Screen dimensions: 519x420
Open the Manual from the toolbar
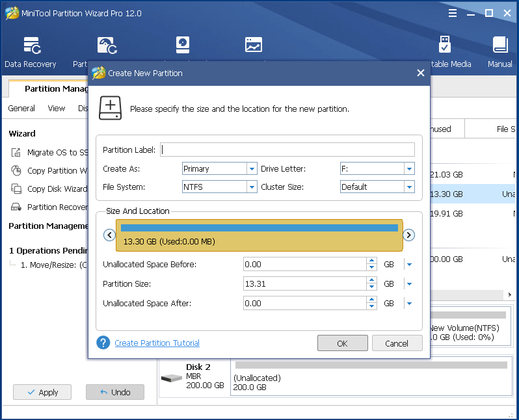pos(499,52)
